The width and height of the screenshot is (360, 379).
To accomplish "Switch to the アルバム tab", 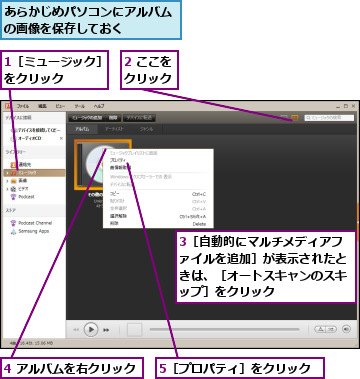I will click(82, 129).
